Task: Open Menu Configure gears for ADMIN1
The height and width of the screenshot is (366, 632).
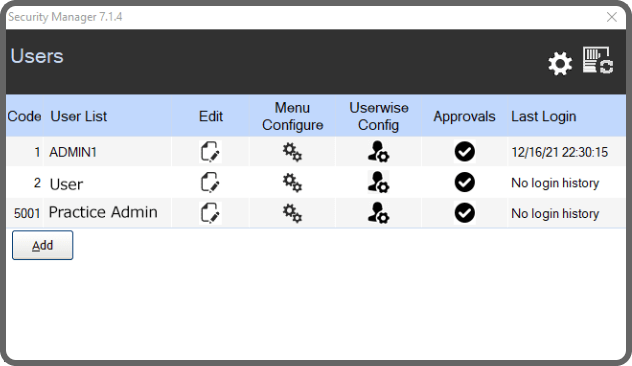Action: pyautogui.click(x=292, y=152)
